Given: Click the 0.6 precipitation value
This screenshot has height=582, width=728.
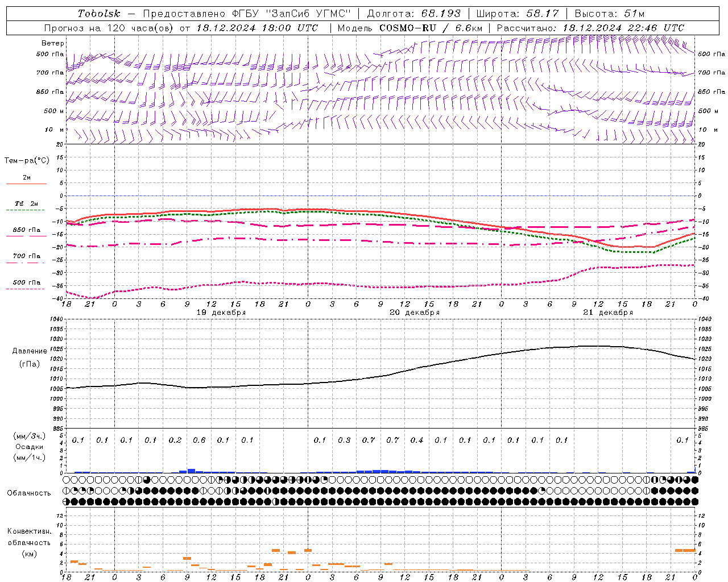Looking at the screenshot, I should (x=199, y=440).
